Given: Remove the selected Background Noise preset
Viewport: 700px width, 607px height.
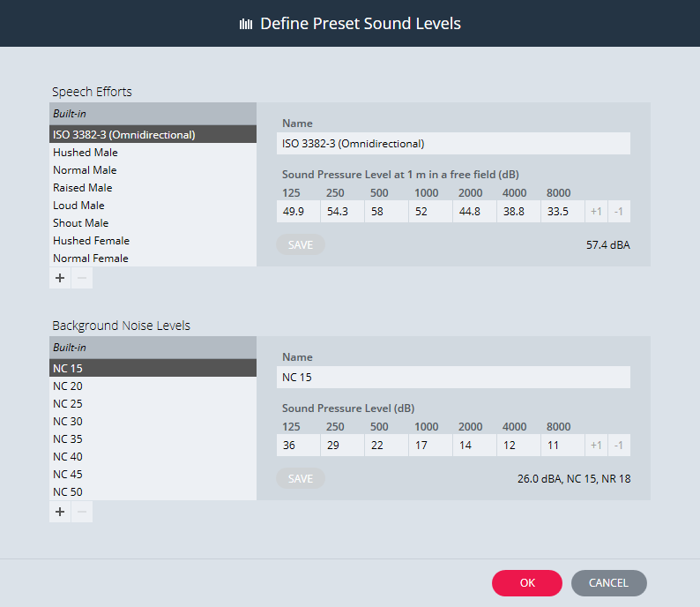Looking at the screenshot, I should 82,512.
